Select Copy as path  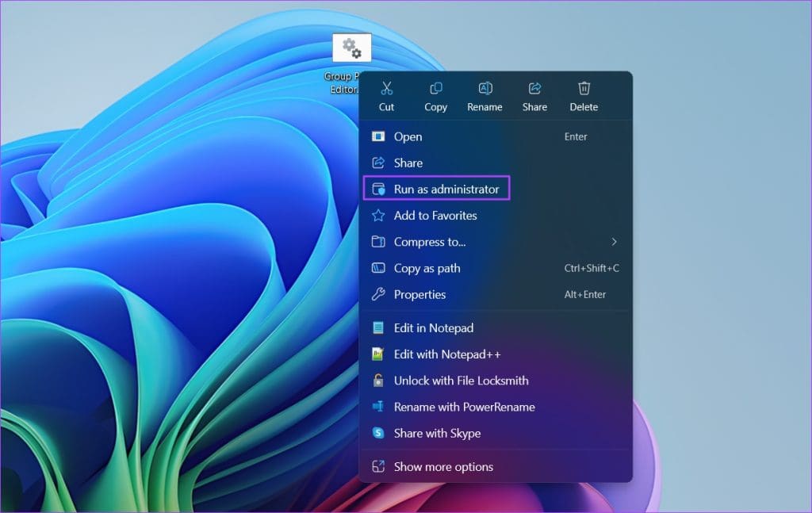[x=428, y=268]
